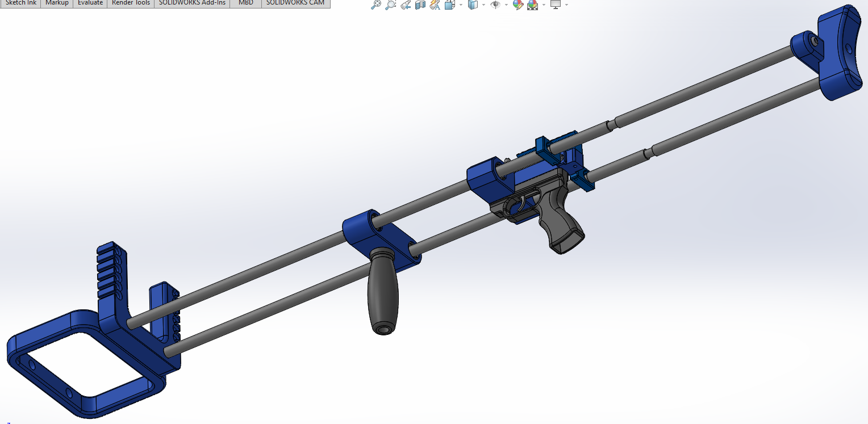The width and height of the screenshot is (868, 424).
Task: Toggle the Hide/Show Items eye icon
Action: [495, 5]
